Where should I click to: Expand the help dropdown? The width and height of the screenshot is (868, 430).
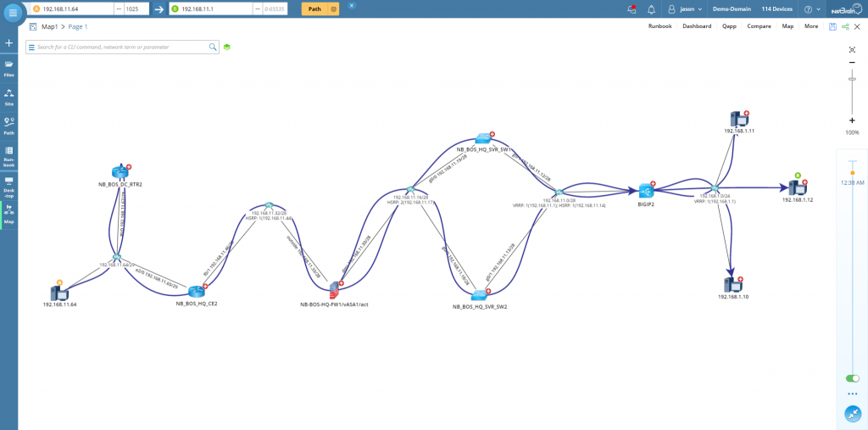click(x=812, y=8)
